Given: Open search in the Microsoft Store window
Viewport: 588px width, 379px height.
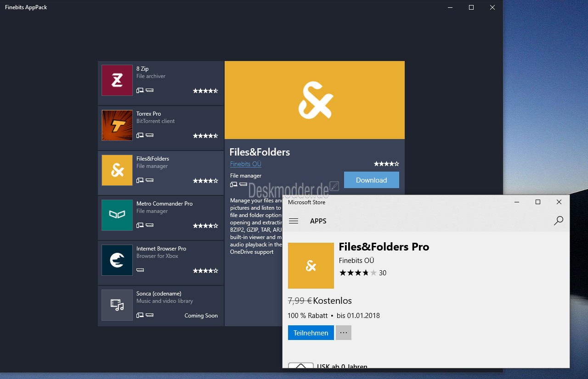Looking at the screenshot, I should [x=559, y=221].
